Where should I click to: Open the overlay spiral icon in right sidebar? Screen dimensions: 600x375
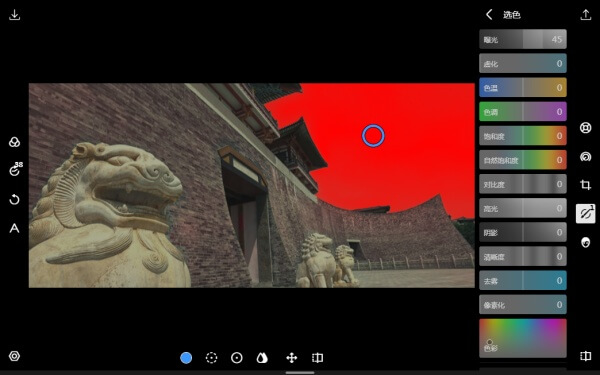[x=585, y=157]
